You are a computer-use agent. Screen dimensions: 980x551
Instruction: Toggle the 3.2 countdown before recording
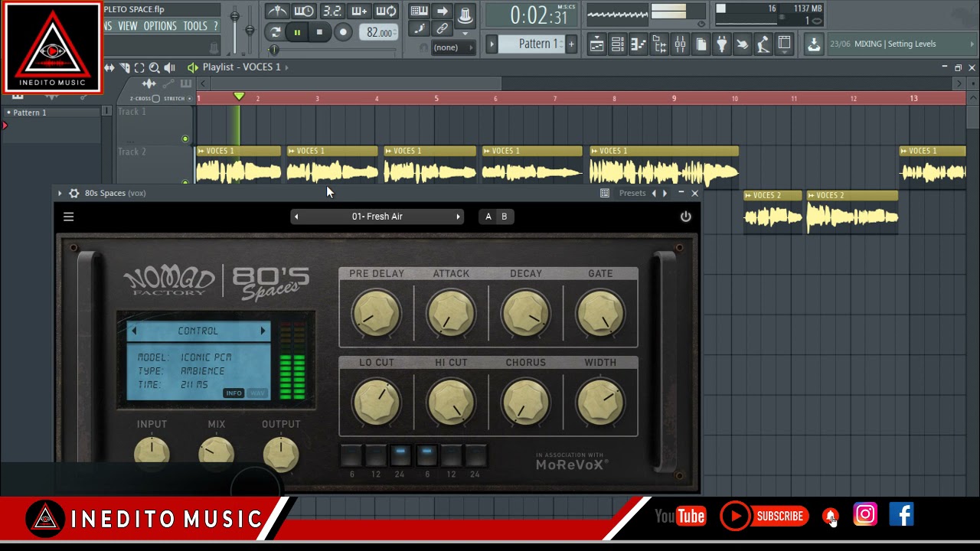point(332,11)
